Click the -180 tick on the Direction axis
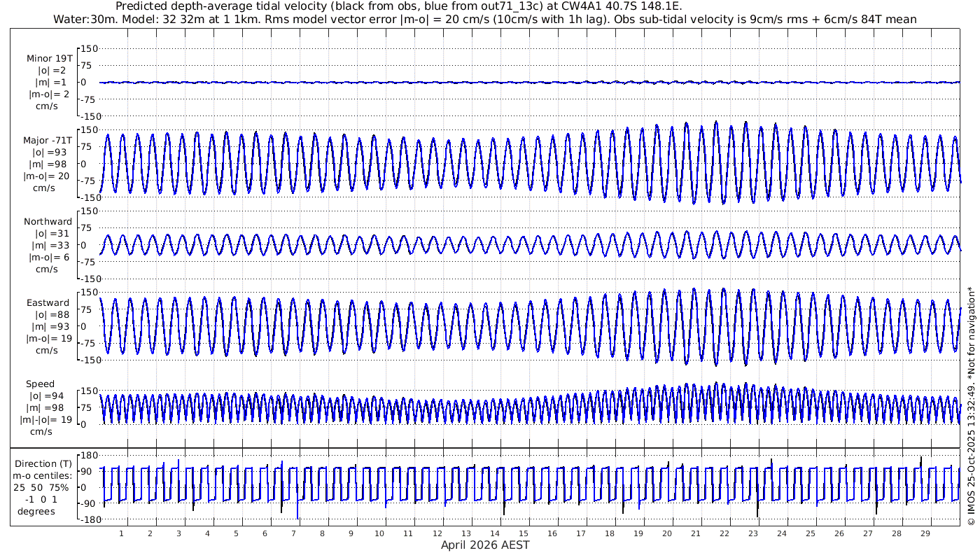This screenshot has height=560, width=980. 86,519
